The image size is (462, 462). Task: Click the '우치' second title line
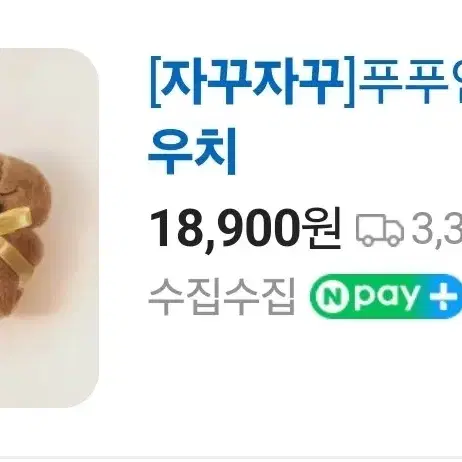coord(192,152)
